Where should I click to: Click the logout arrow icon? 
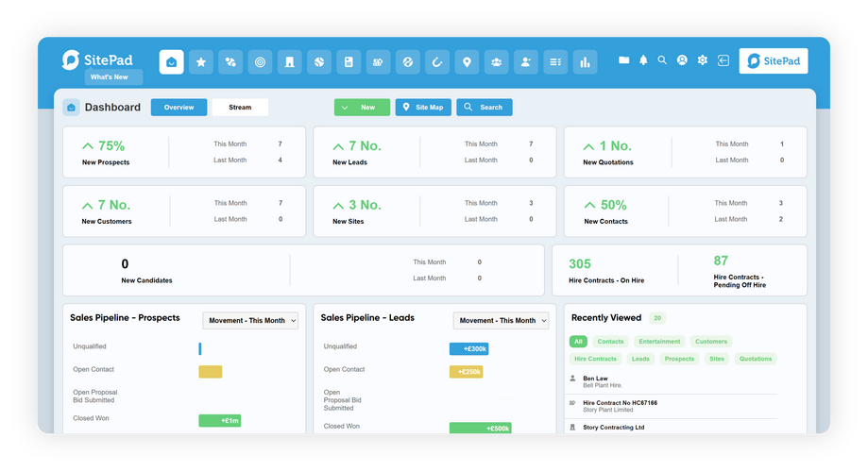(723, 60)
